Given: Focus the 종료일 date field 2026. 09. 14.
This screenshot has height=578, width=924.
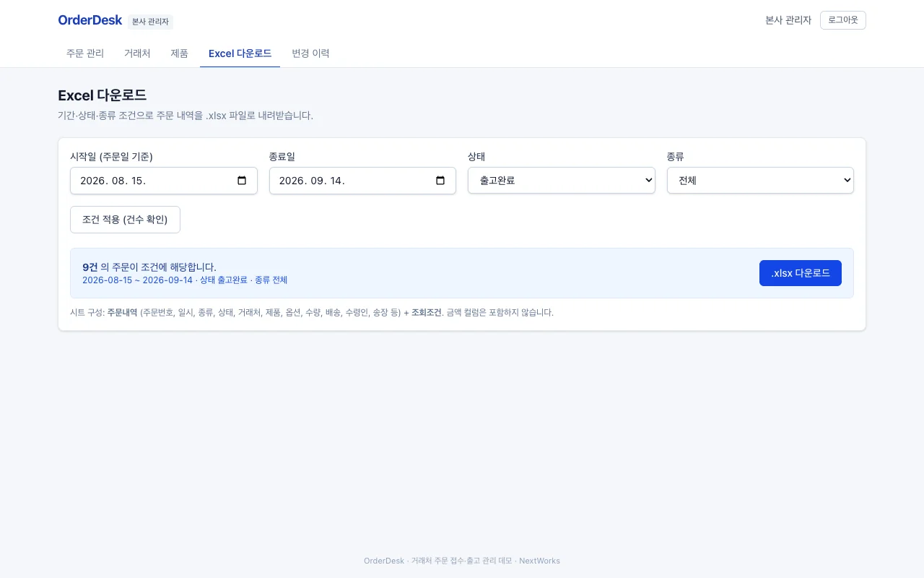Looking at the screenshot, I should click(362, 181).
